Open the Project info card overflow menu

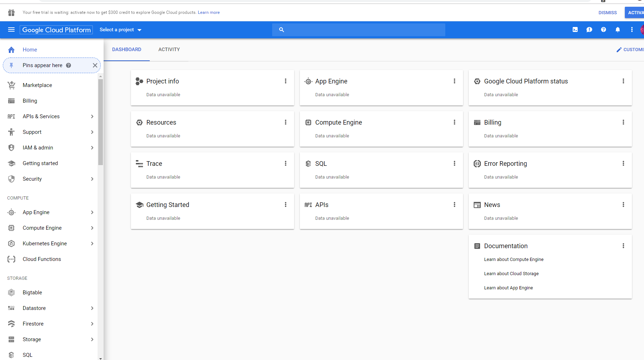[x=286, y=81]
